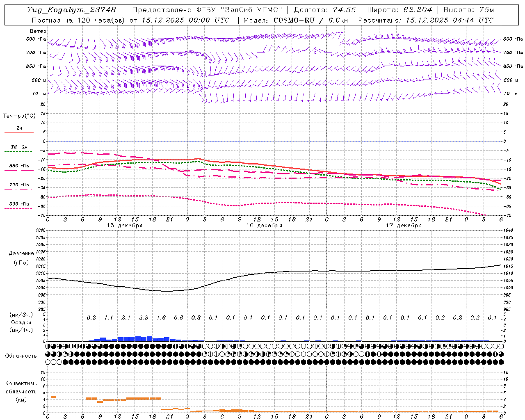Click the station title Yug_Kogalym_23748
This screenshot has width=525, height=420.
pos(71,10)
